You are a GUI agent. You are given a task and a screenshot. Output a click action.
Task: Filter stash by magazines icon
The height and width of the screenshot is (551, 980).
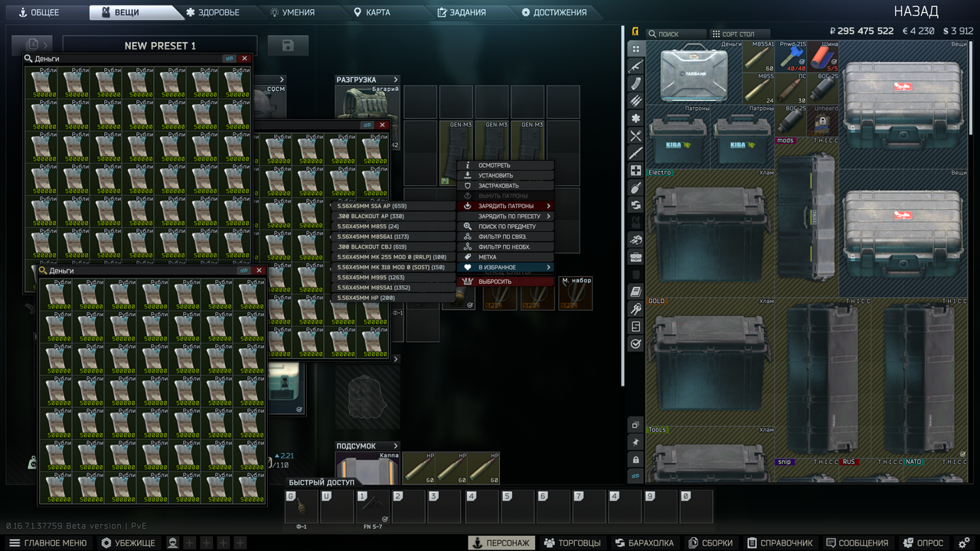point(635,83)
